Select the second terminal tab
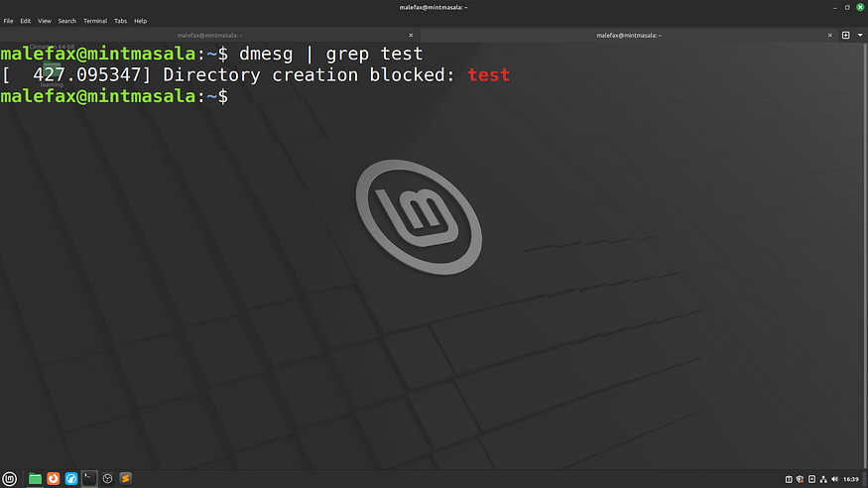This screenshot has height=488, width=868. (x=629, y=36)
